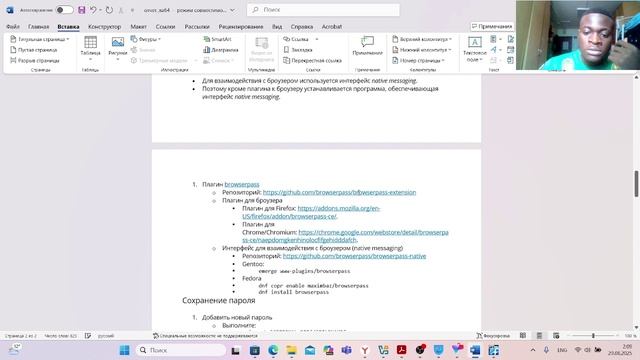Click the 'dnf install browserpass' command line
The height and width of the screenshot is (360, 640).
click(293, 292)
